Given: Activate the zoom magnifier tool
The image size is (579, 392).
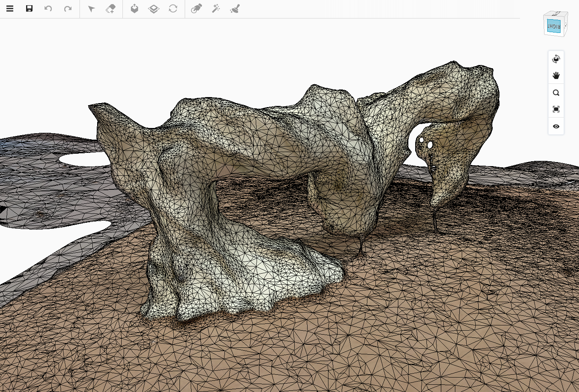Looking at the screenshot, I should [x=556, y=93].
